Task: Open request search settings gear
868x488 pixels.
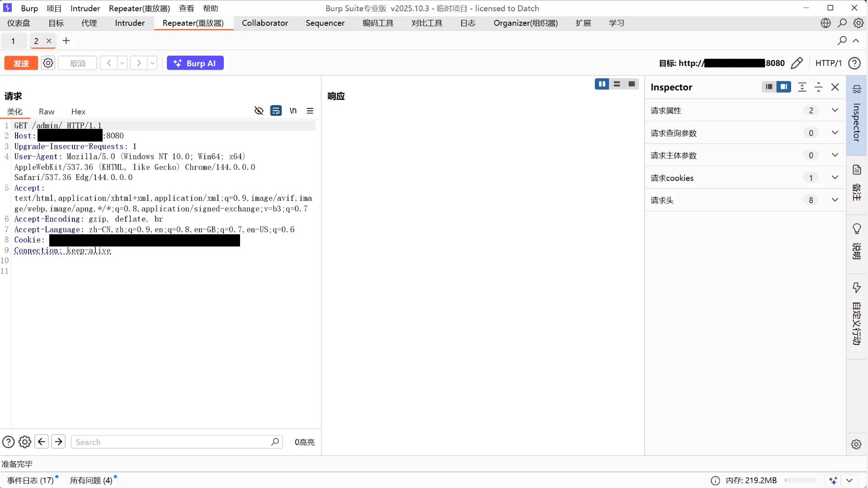Action: tap(25, 442)
